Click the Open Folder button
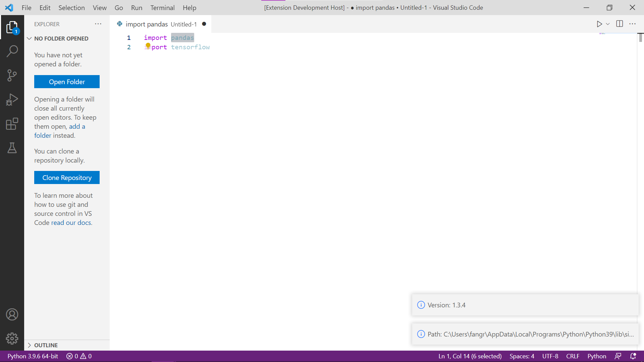The width and height of the screenshot is (644, 362). point(67,82)
